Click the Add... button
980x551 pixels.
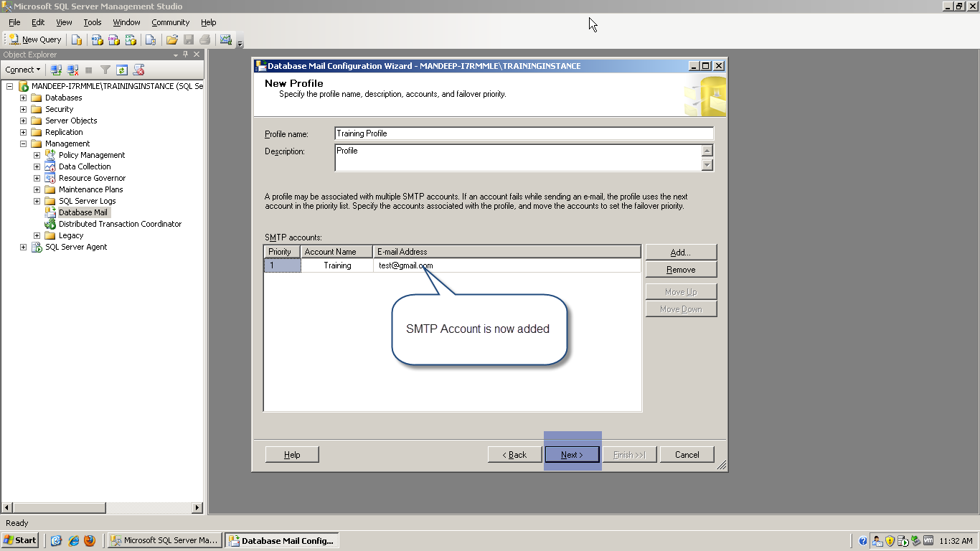click(x=681, y=253)
